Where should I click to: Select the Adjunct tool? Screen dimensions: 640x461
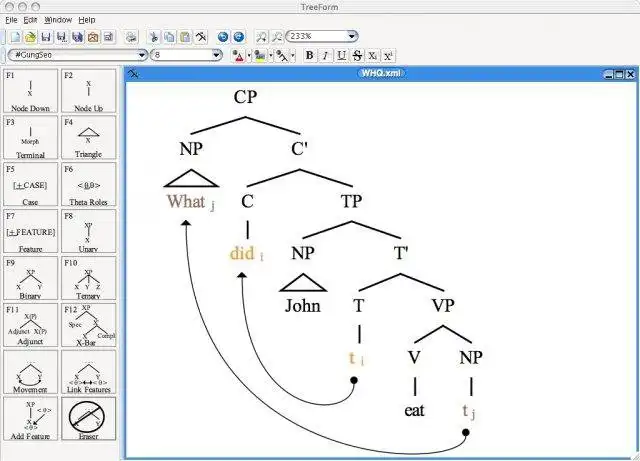(31, 325)
